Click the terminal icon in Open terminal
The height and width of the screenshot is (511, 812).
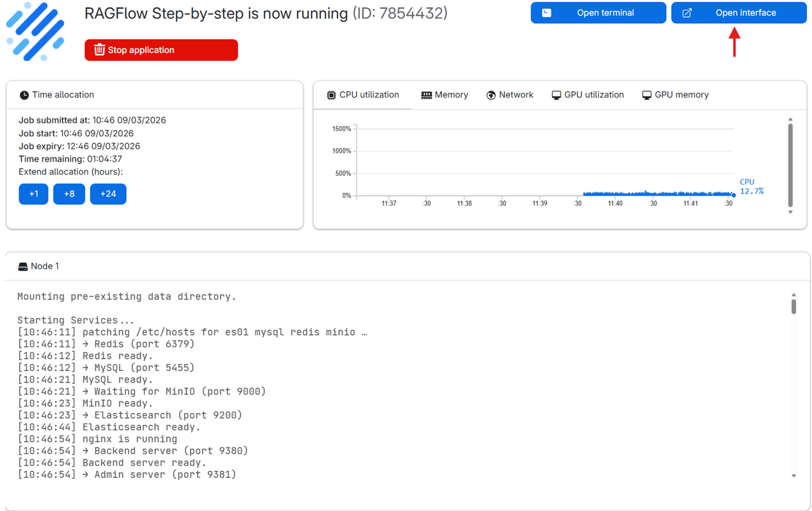click(x=546, y=13)
